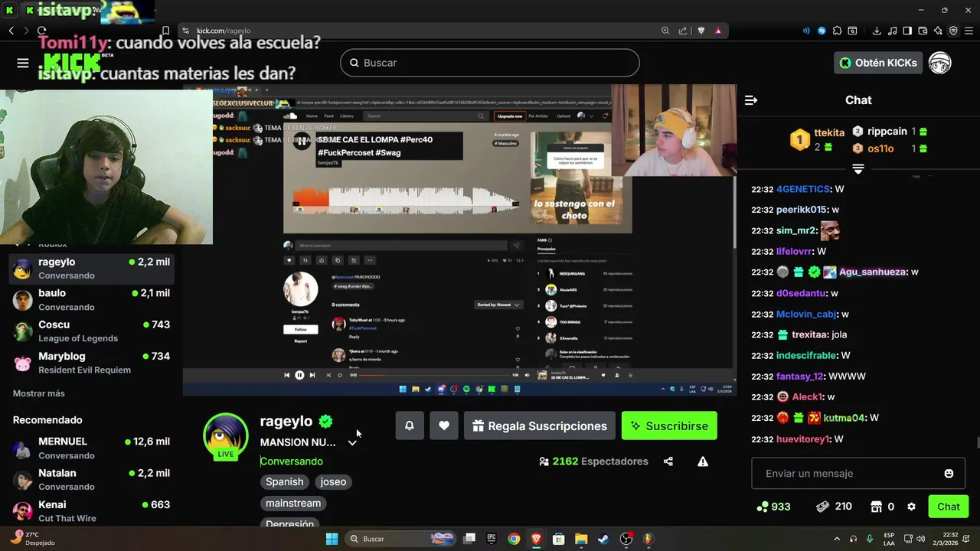Open Brave Rewards triangle icon
Image resolution: width=980 pixels, height=551 pixels.
[718, 31]
